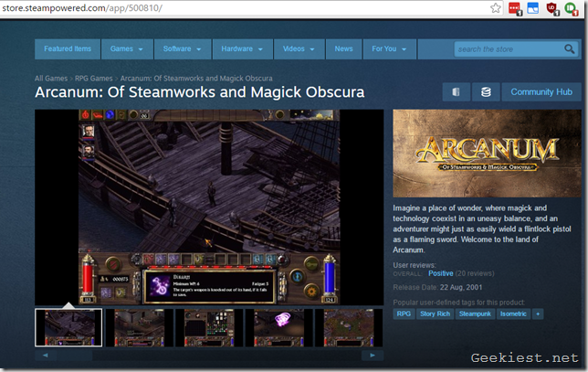Open the Hardware dropdown menu

[241, 48]
